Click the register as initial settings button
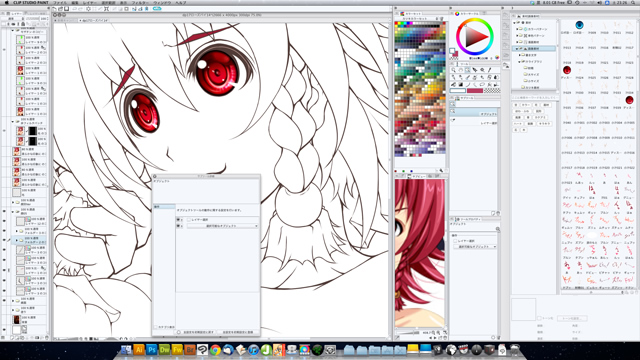Image resolution: width=640 pixels, height=360 pixels. click(x=238, y=332)
